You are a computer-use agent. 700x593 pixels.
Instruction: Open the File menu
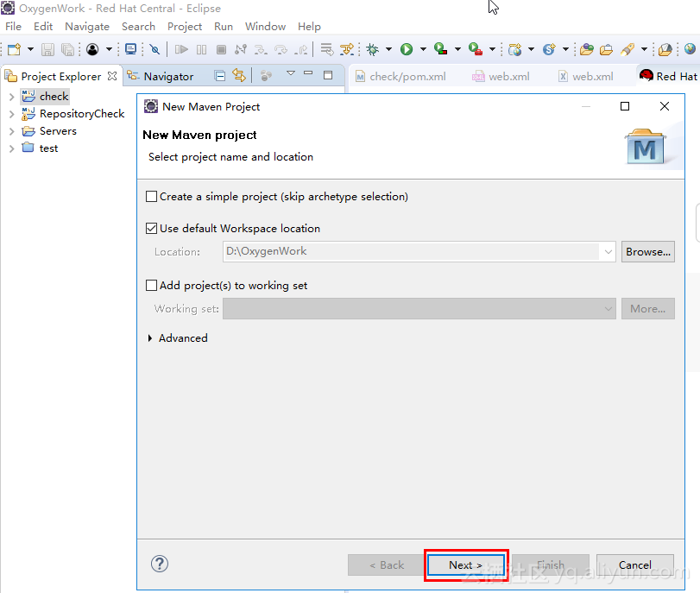(13, 27)
